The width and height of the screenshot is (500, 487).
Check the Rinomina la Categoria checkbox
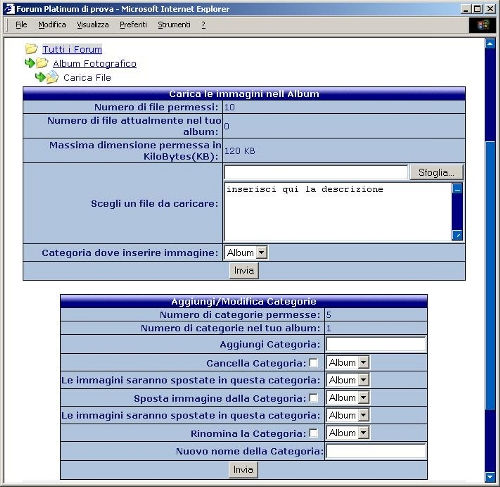click(x=313, y=433)
